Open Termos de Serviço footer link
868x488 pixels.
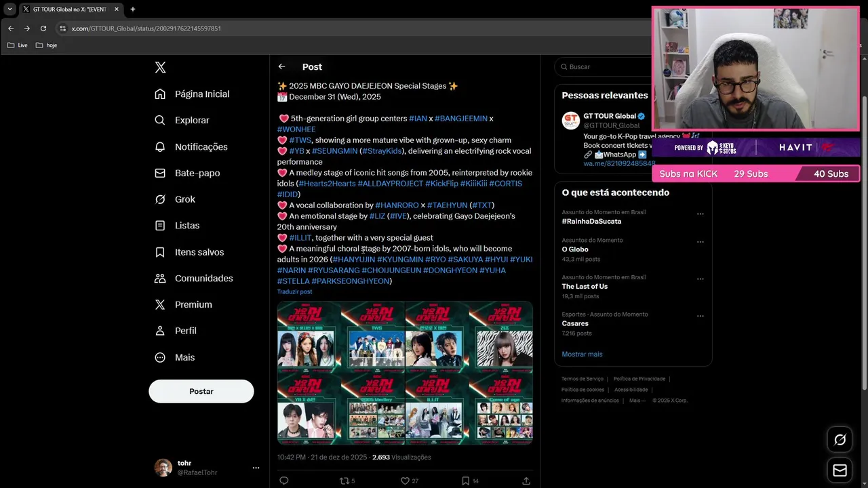[x=582, y=379]
